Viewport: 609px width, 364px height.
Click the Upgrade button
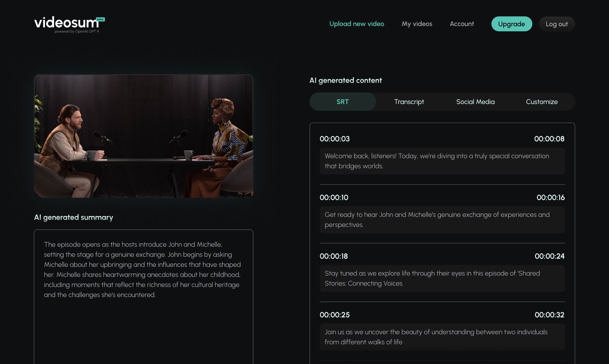pos(512,24)
